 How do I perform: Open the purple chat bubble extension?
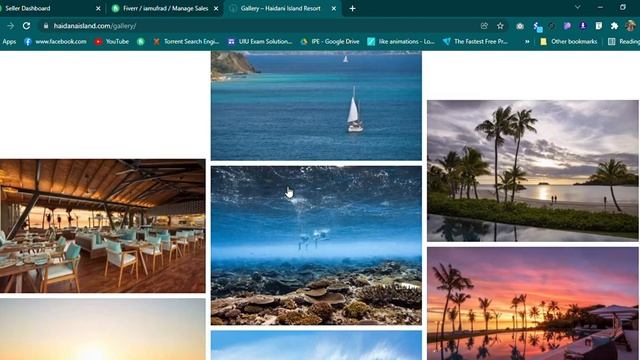pos(567,26)
